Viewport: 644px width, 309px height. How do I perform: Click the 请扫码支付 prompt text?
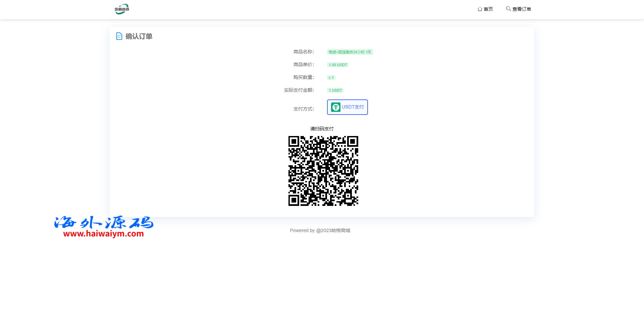coord(322,129)
